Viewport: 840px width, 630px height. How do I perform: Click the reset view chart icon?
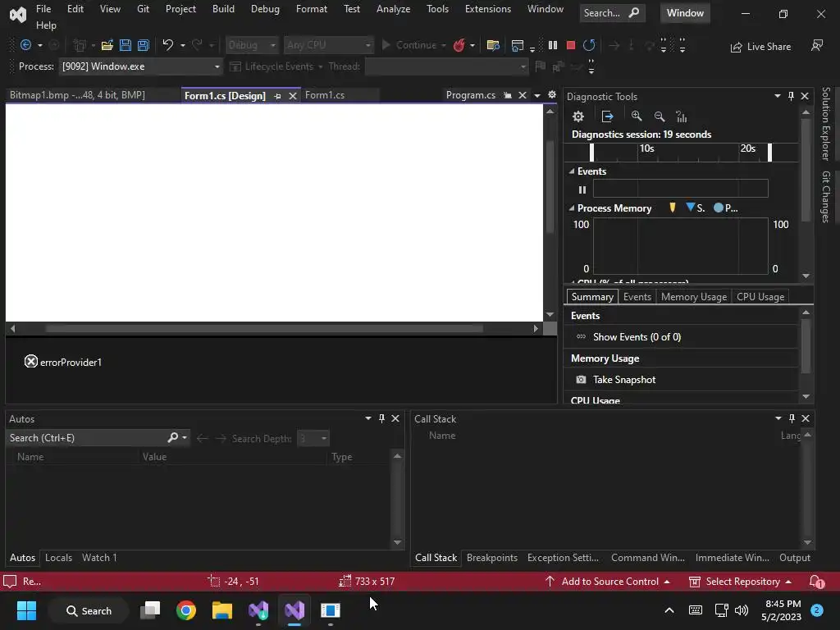[682, 116]
